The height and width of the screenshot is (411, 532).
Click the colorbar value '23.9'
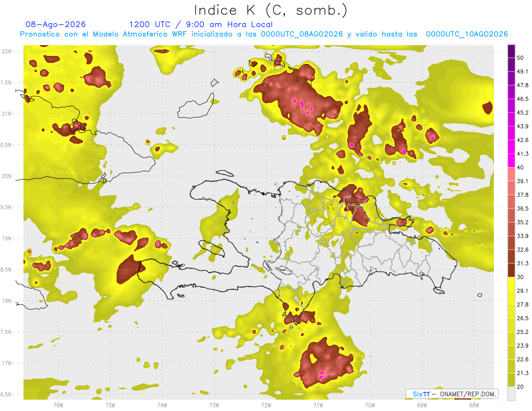pos(523,346)
